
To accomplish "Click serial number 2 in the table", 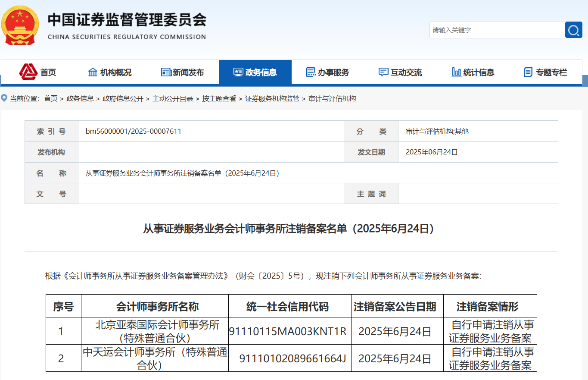I will tap(61, 358).
